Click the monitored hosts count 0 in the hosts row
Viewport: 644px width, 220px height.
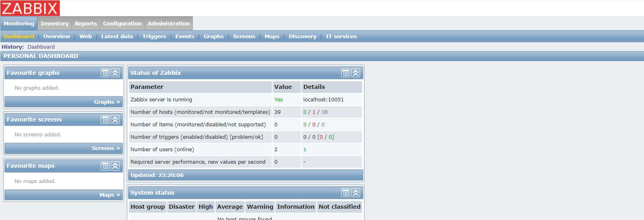tap(305, 112)
